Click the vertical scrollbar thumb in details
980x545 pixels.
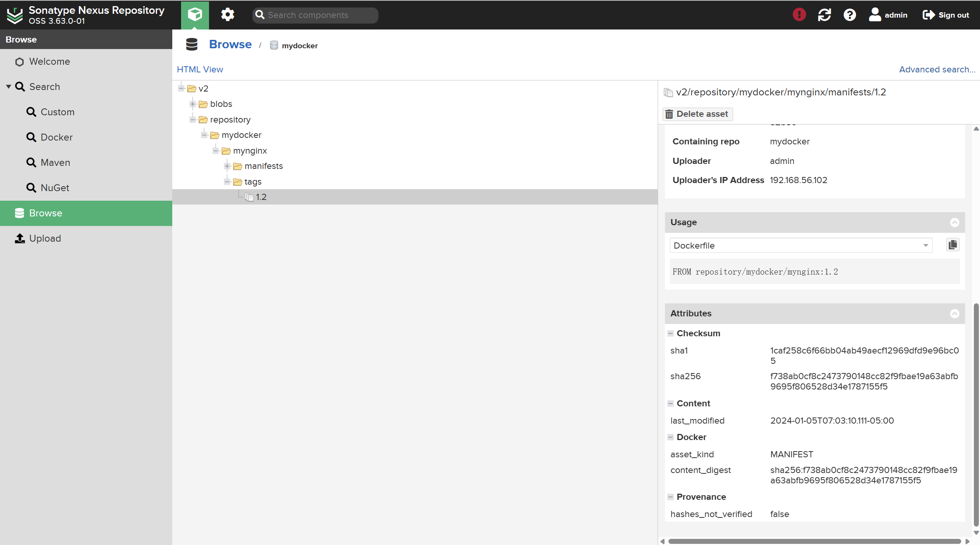point(976,414)
